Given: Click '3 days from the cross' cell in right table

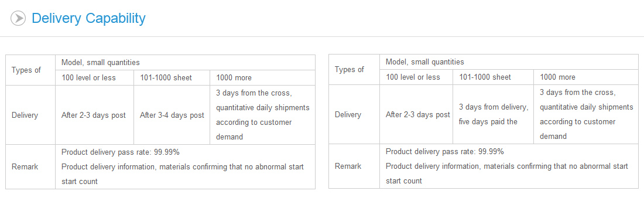Looking at the screenshot, I should point(586,114).
